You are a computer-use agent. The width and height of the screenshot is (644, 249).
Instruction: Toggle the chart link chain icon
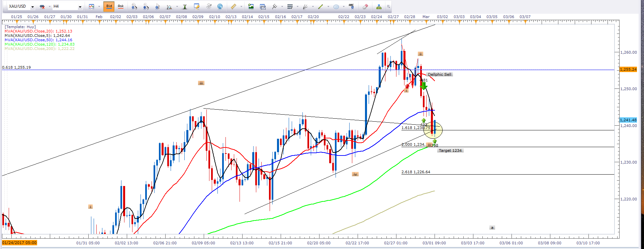pos(42,6)
